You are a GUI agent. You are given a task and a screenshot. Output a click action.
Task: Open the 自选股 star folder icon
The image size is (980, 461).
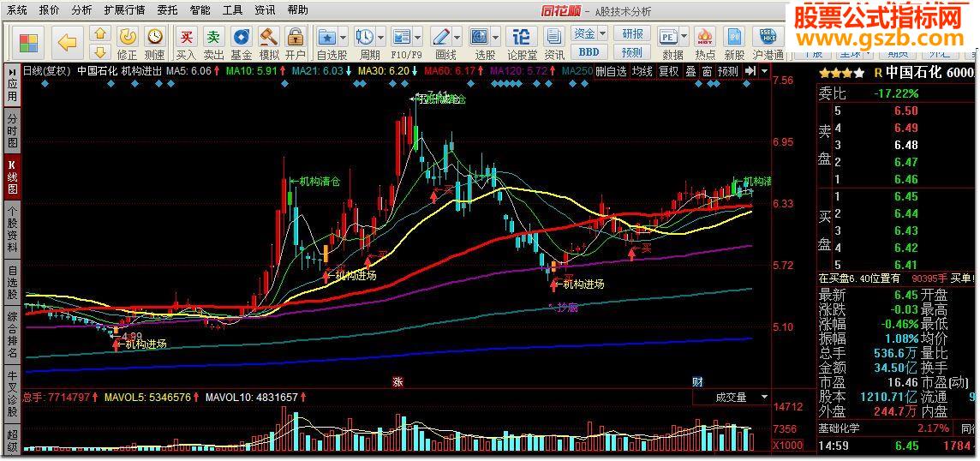tap(327, 36)
